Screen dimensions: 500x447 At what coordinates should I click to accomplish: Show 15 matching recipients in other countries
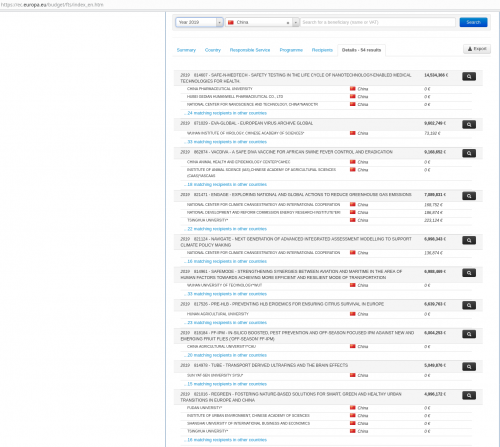(x=225, y=384)
